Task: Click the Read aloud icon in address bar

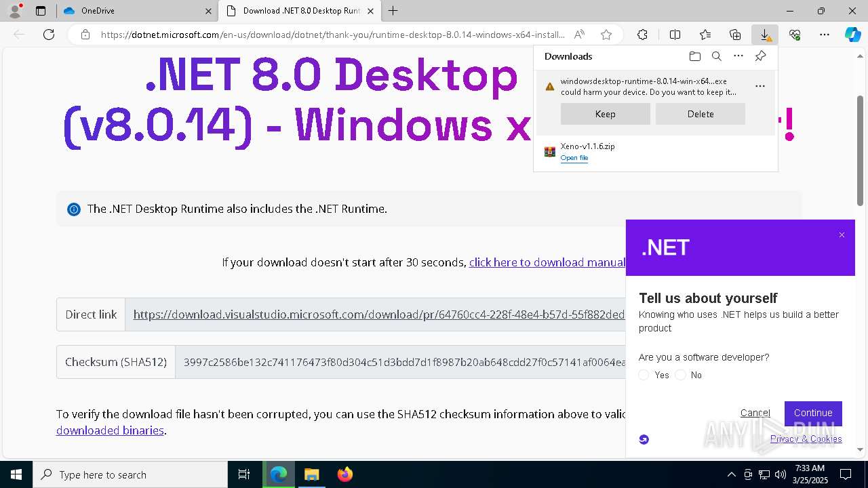Action: [579, 35]
